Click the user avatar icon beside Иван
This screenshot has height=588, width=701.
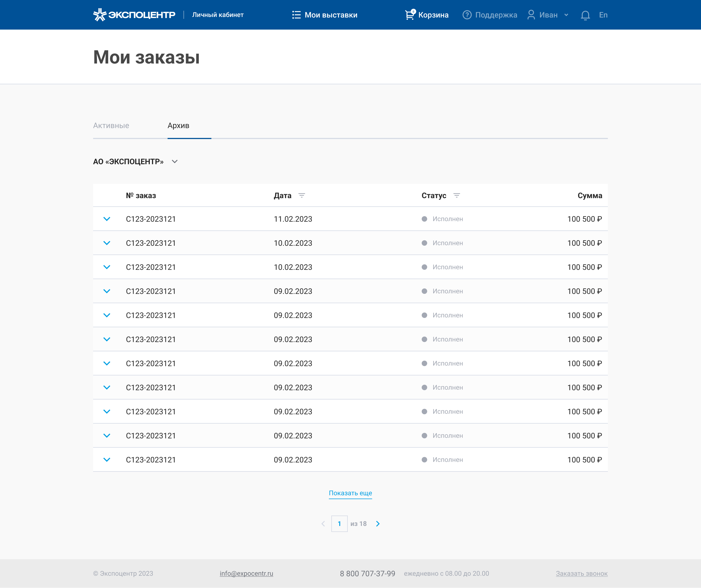[531, 15]
